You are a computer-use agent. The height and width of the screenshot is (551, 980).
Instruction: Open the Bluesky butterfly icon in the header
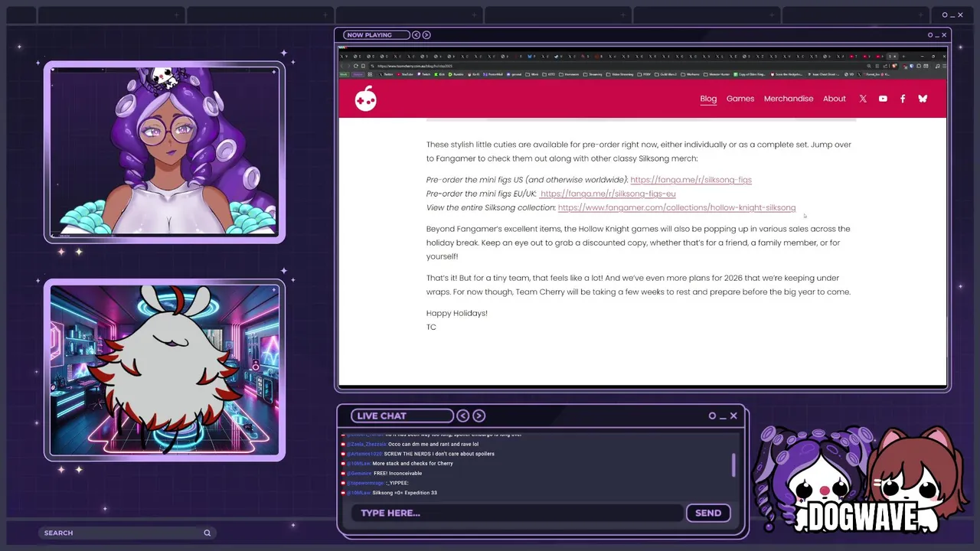[x=923, y=99]
